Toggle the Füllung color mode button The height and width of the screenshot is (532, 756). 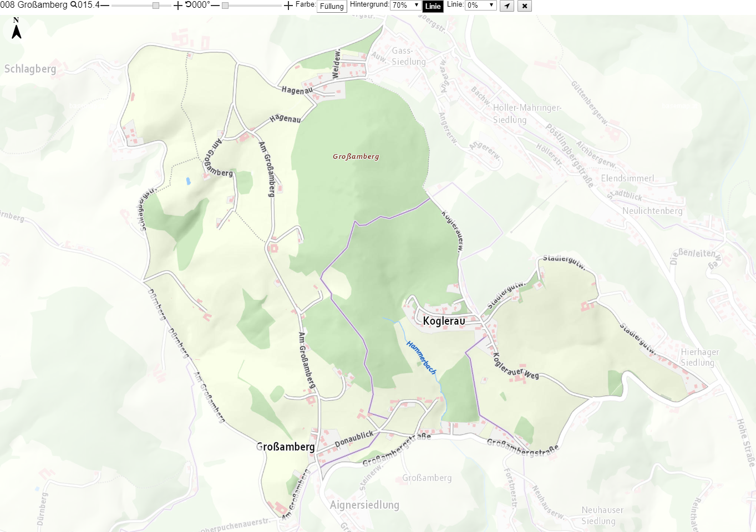(332, 6)
